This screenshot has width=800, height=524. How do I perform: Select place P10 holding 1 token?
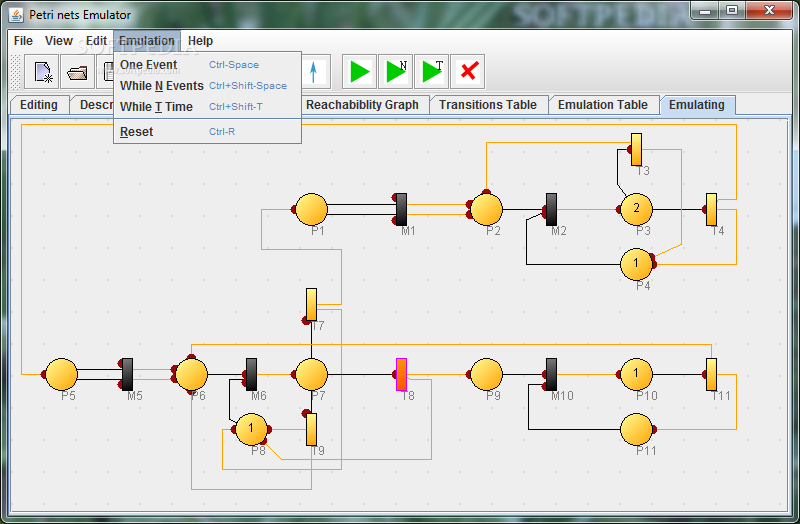click(x=636, y=375)
